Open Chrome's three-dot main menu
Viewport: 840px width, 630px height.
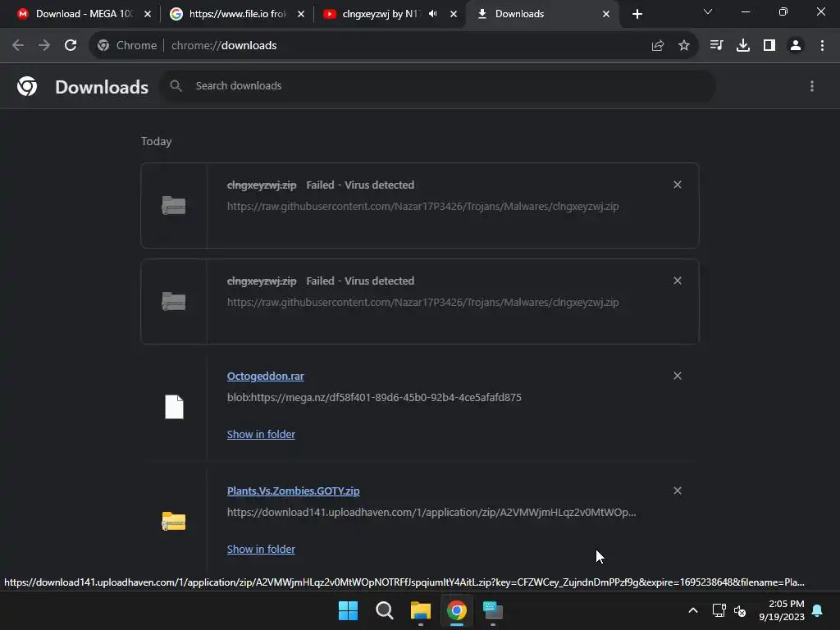tap(822, 46)
